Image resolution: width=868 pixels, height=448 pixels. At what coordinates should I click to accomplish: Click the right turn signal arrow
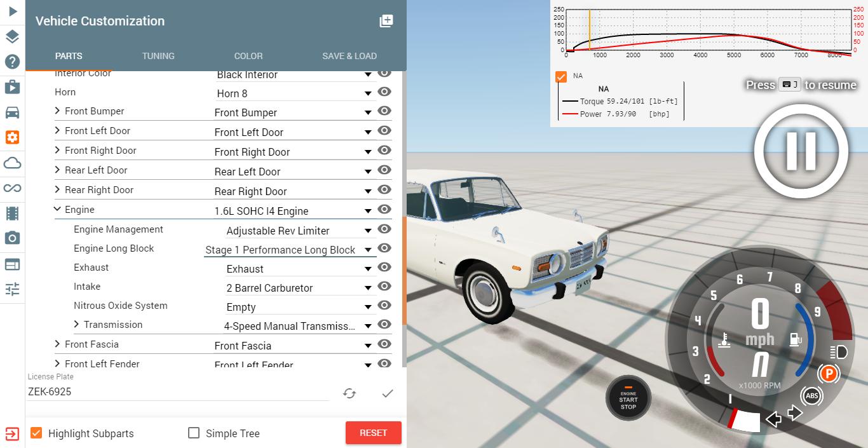click(795, 414)
